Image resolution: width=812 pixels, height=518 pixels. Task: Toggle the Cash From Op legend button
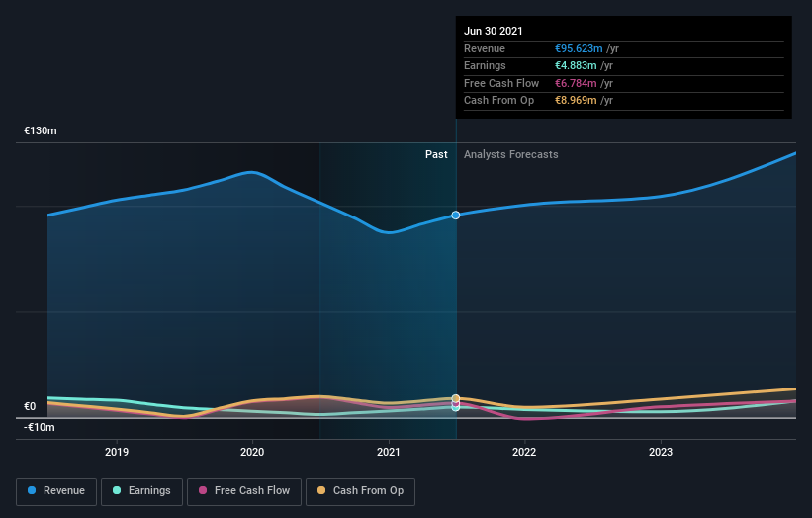click(360, 491)
